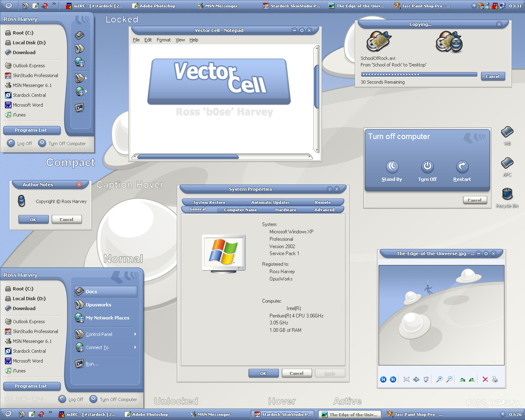Expand hidden tray icons on bottom taskbar
The height and width of the screenshot is (420, 525).
502,414
